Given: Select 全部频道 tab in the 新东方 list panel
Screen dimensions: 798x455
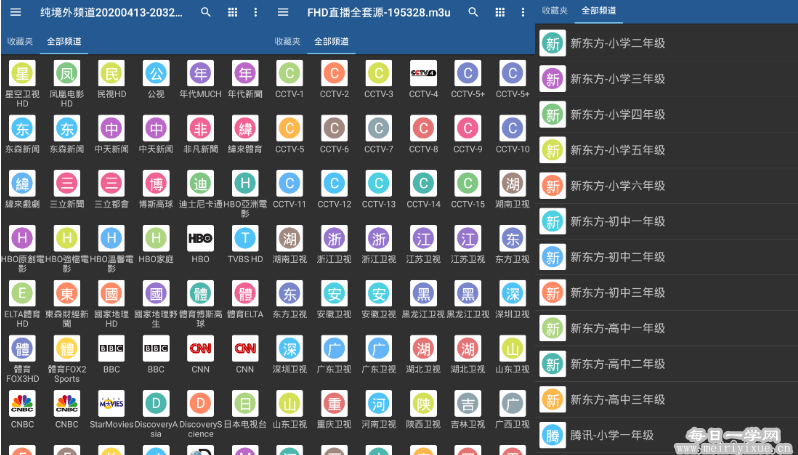Looking at the screenshot, I should pos(598,10).
